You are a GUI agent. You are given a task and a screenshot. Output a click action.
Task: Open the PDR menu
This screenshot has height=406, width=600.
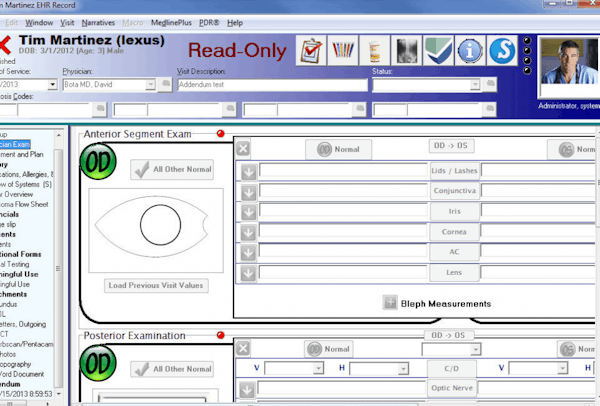[209, 23]
